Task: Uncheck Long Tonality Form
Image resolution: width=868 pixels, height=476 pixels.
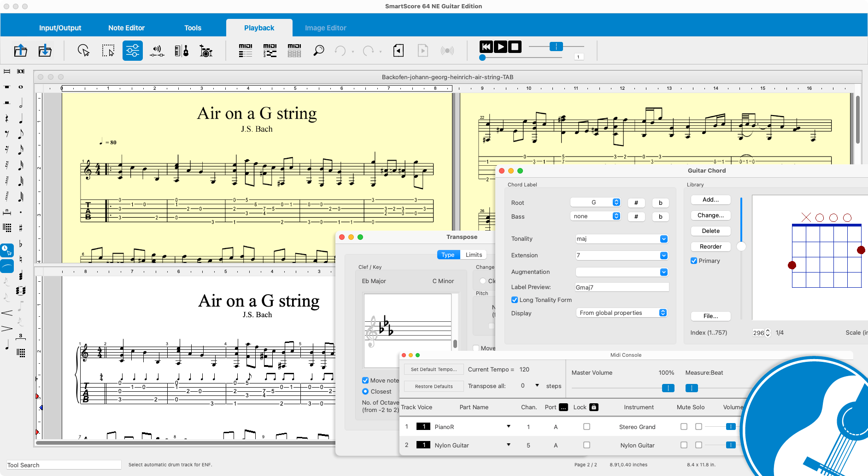Action: [x=514, y=300]
